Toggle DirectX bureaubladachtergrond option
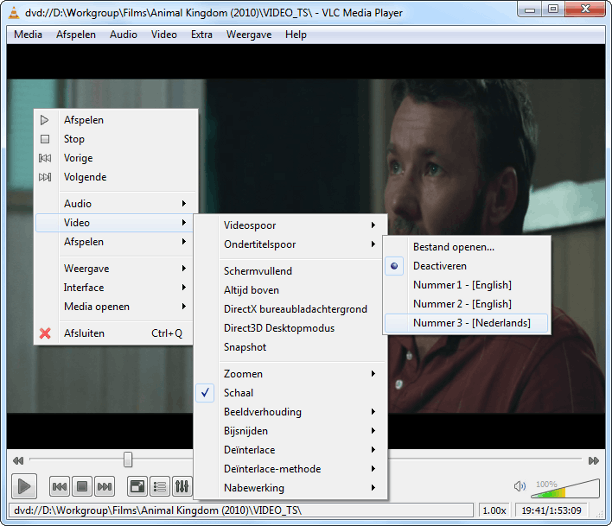The width and height of the screenshot is (612, 526). coord(291,309)
